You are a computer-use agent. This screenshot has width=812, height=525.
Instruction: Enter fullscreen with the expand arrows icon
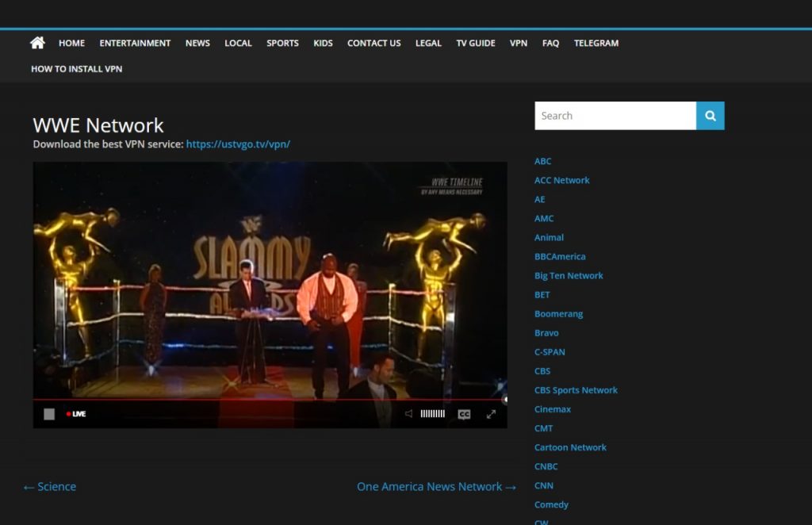pos(491,414)
